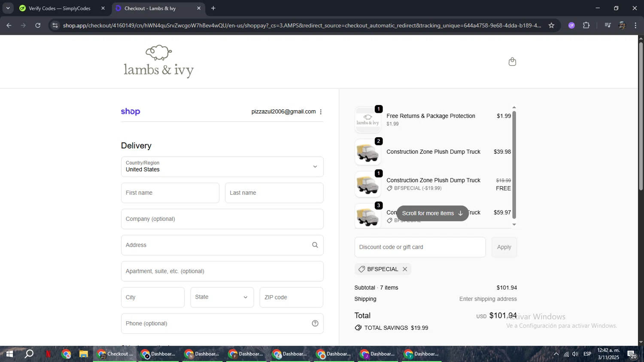Click the pizzazul2006@gmail.com email text

pyautogui.click(x=283, y=112)
